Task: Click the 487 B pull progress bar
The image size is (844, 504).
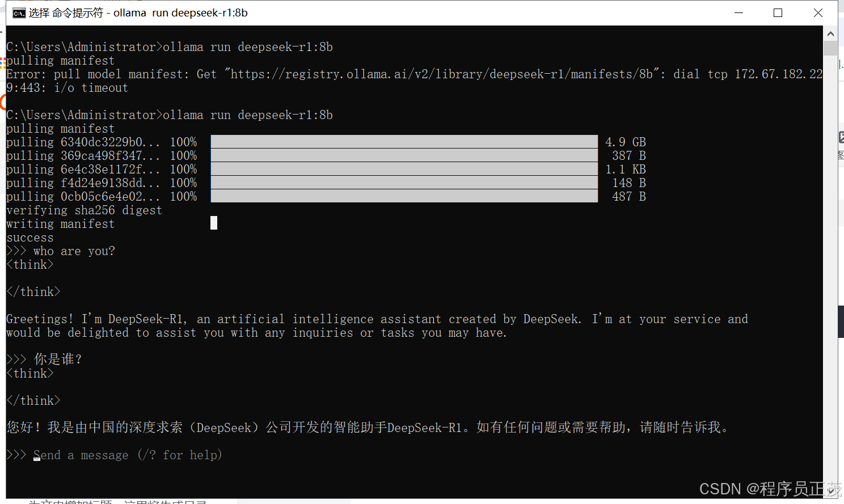Action: click(404, 196)
